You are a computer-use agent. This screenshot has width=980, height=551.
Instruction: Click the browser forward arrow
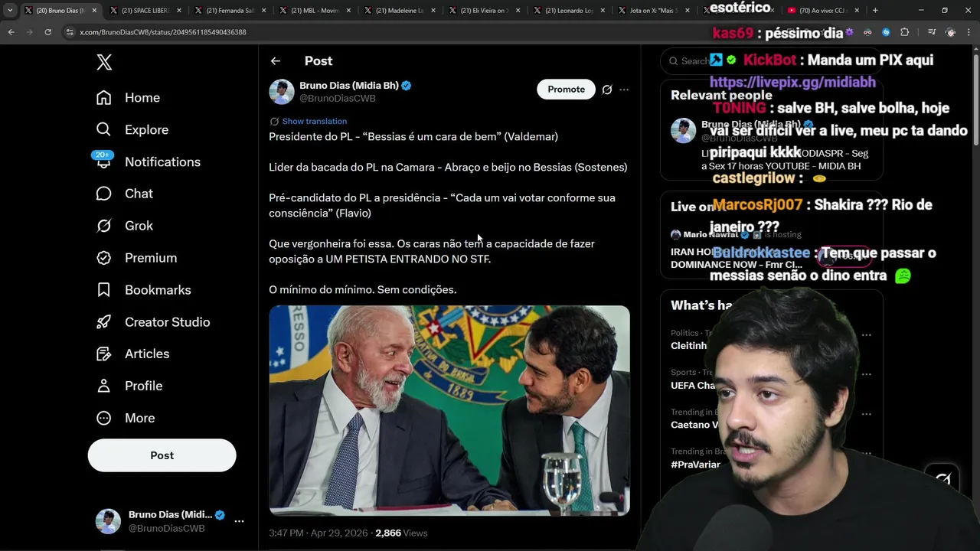pos(29,32)
